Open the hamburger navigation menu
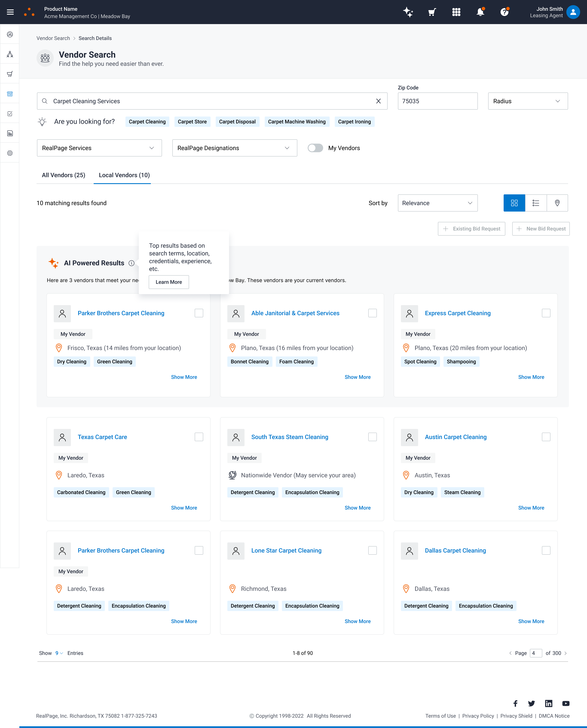The width and height of the screenshot is (587, 728). [10, 12]
